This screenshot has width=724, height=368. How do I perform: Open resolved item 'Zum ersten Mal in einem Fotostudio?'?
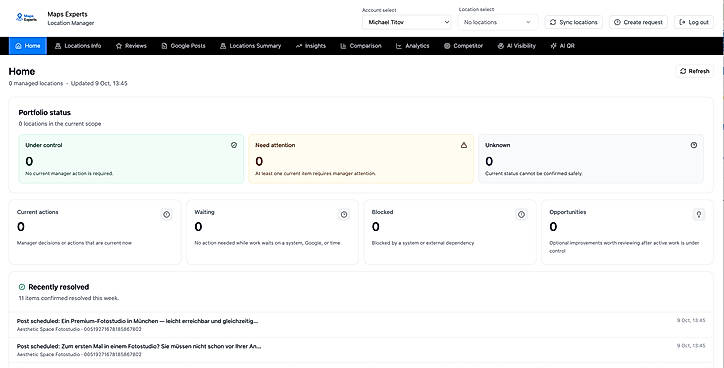(x=361, y=350)
